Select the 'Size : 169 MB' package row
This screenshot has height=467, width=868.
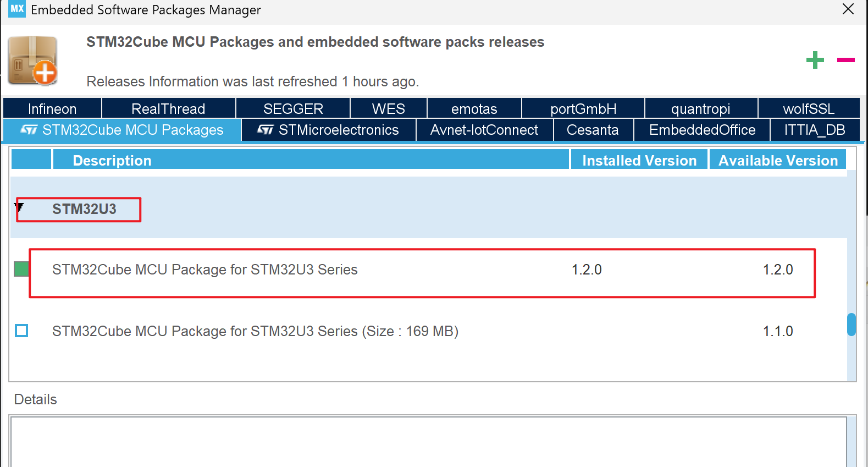(x=429, y=331)
